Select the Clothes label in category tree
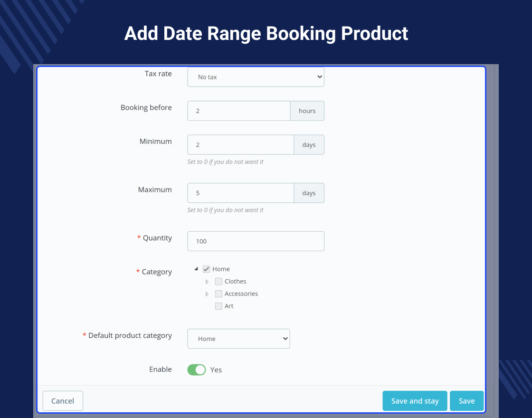 (236, 281)
